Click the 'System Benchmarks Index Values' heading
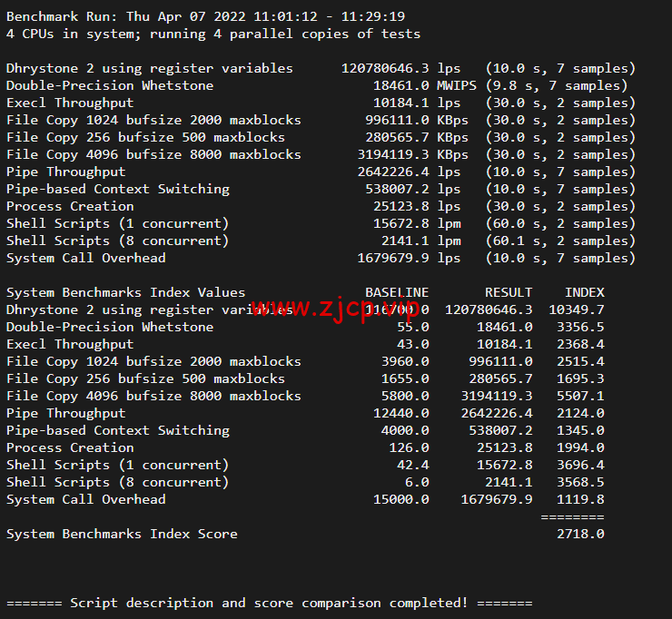 click(125, 292)
